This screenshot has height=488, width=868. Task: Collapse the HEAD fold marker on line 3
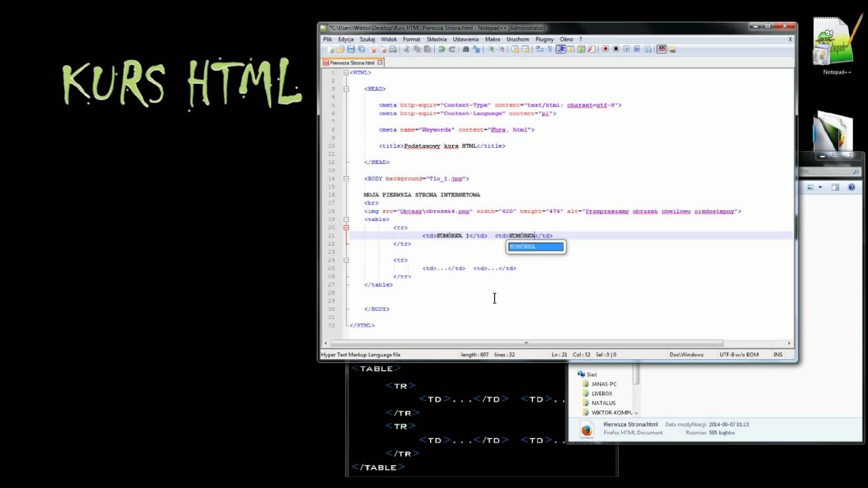pos(346,89)
